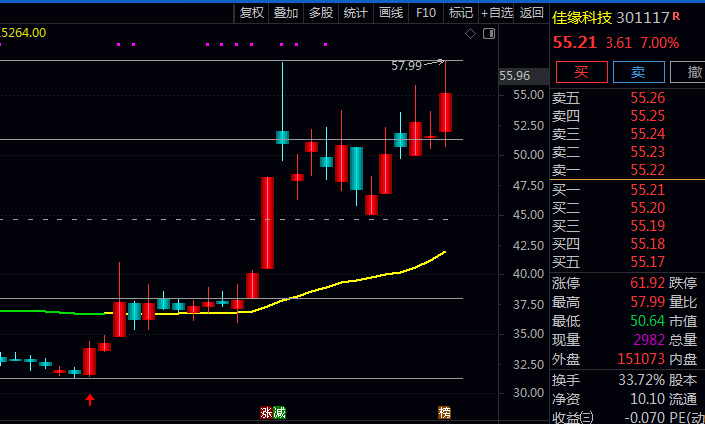Click the stock code 301117
The image size is (705, 424).
pyautogui.click(x=643, y=18)
